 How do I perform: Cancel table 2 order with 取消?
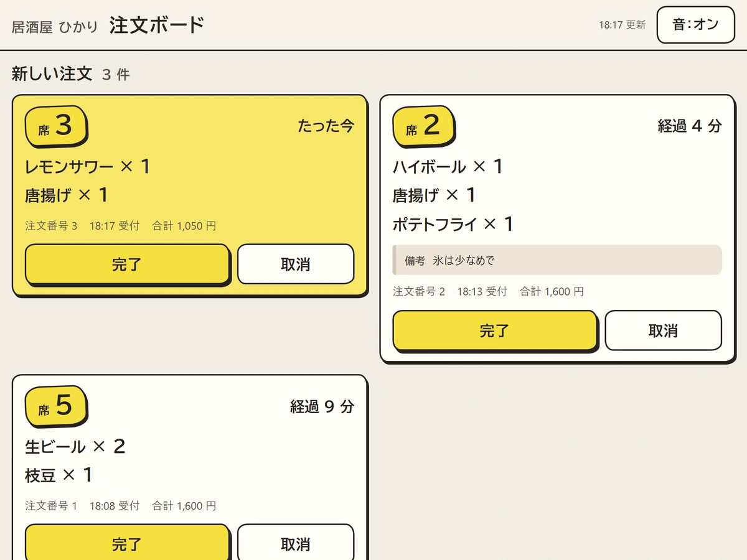point(664,330)
